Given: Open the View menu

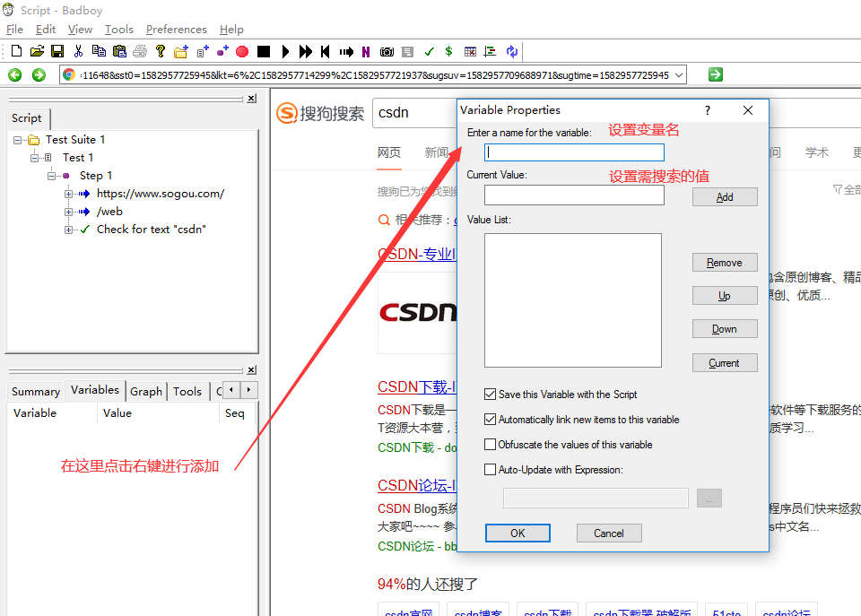Looking at the screenshot, I should (80, 29).
